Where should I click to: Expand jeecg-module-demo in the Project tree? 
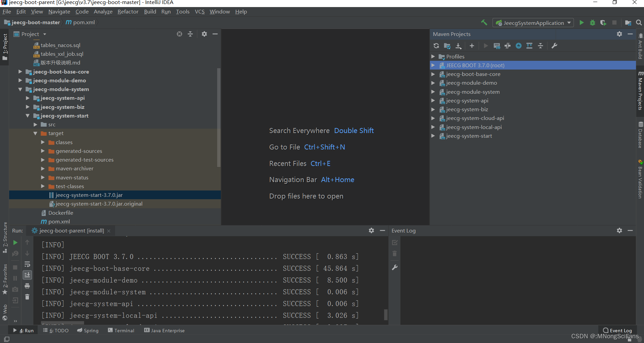20,80
